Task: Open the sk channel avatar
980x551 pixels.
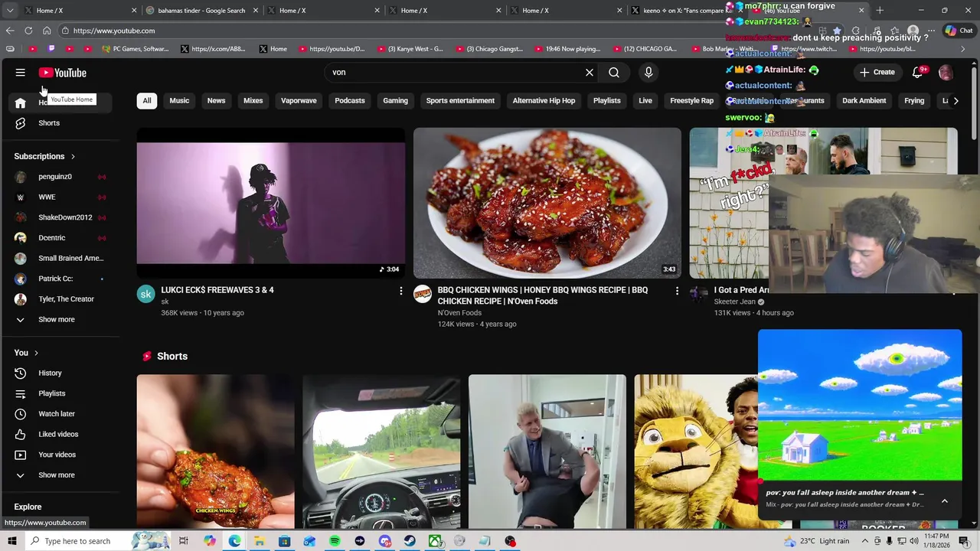Action: pyautogui.click(x=146, y=294)
